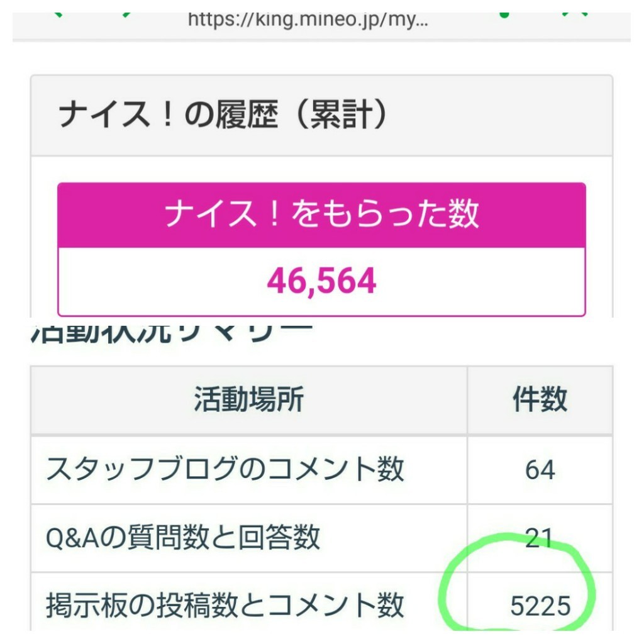Click the 46,564 nice count
This screenshot has height=644, width=644.
tap(321, 281)
